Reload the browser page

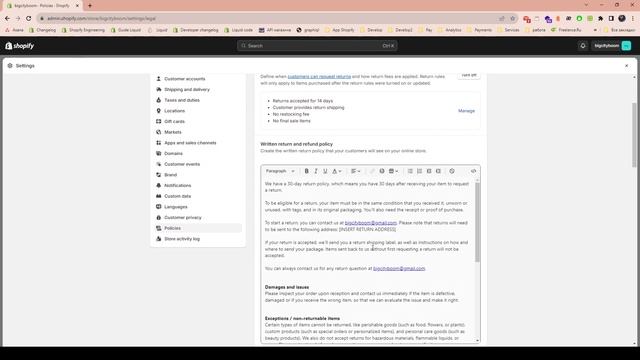tap(29, 18)
